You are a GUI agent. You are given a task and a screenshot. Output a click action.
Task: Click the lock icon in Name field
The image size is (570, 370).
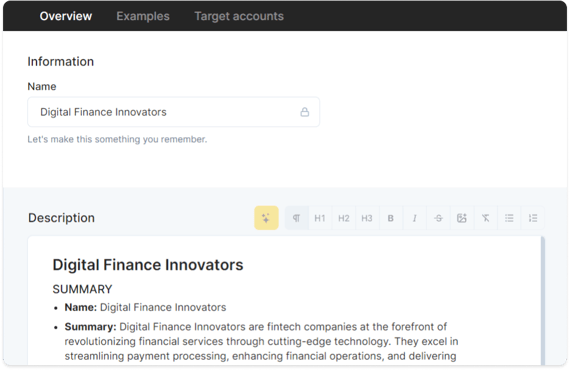(305, 112)
